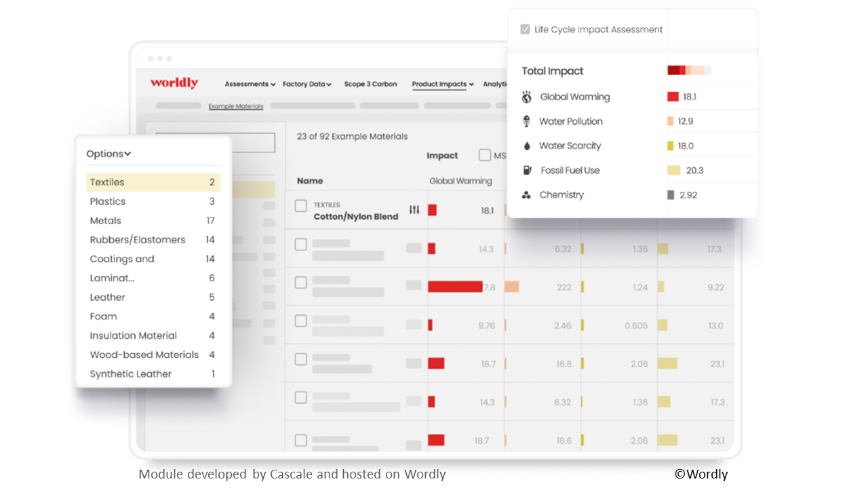Click the Total Impact color bar
Image resolution: width=868 pixels, height=488 pixels.
(689, 70)
